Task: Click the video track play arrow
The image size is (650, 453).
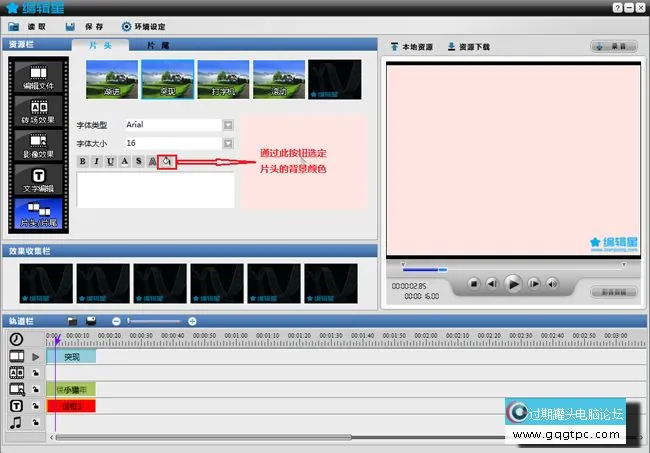Action: 36,356
